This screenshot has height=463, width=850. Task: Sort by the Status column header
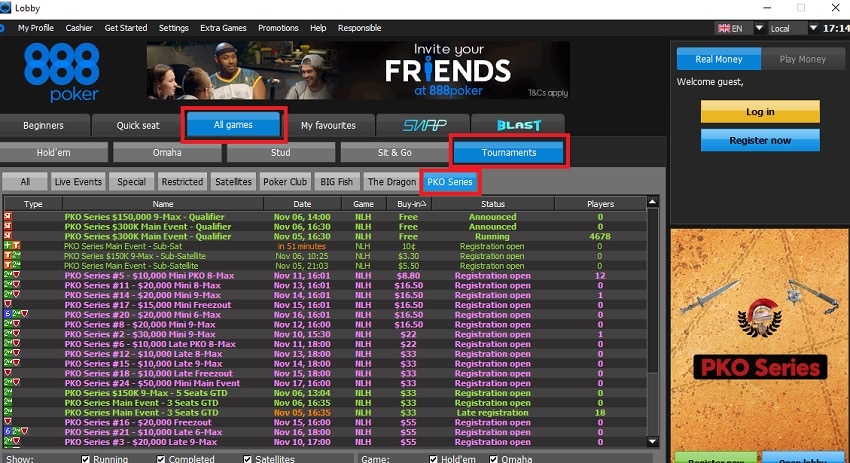coord(493,204)
